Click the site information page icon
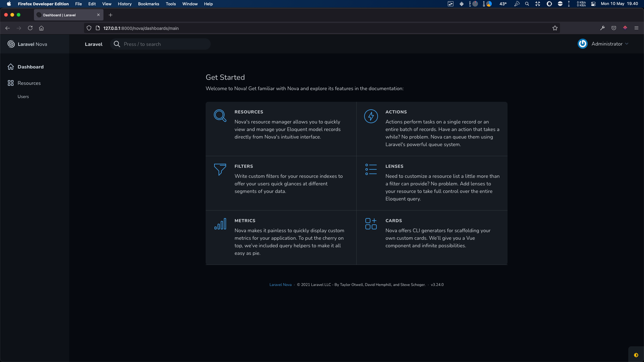Image resolution: width=644 pixels, height=362 pixels. tap(98, 28)
